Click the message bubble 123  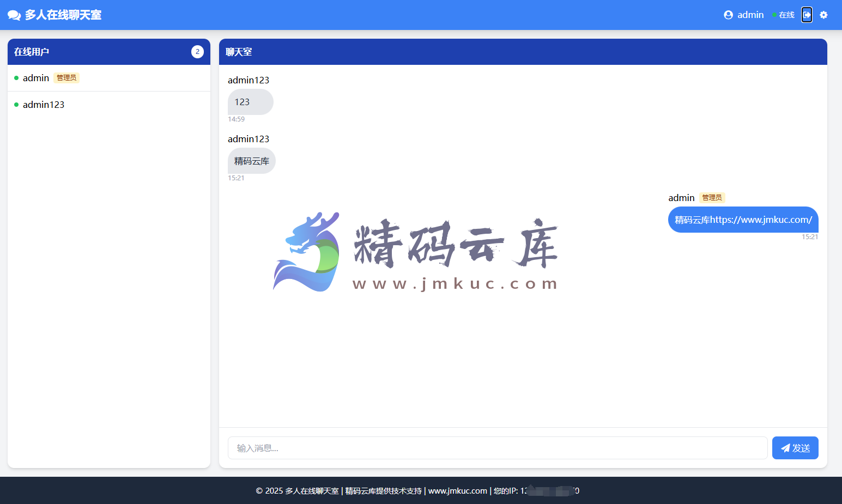coord(251,102)
